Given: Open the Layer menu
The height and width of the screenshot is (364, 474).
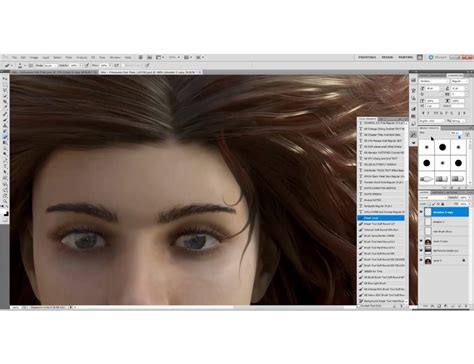Looking at the screenshot, I should click(46, 57).
